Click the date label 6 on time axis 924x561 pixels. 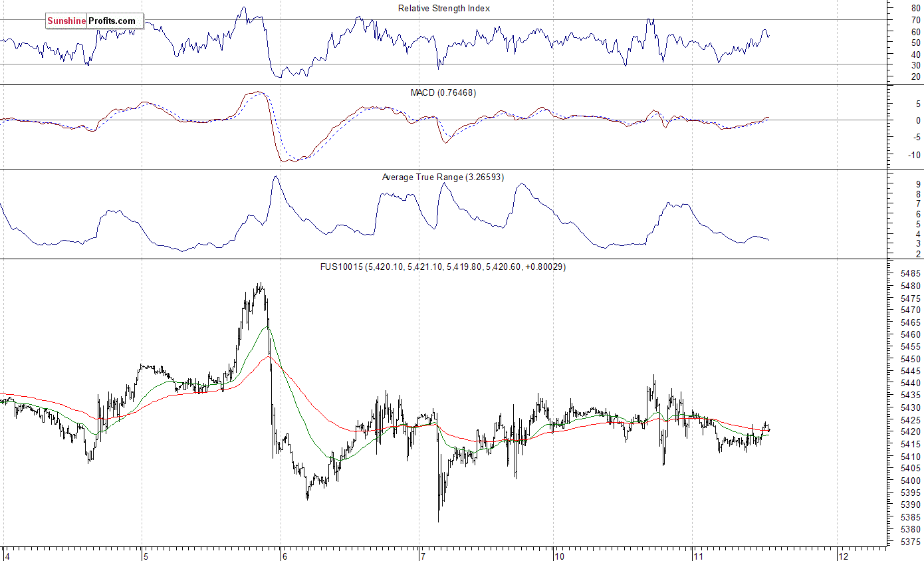(284, 556)
